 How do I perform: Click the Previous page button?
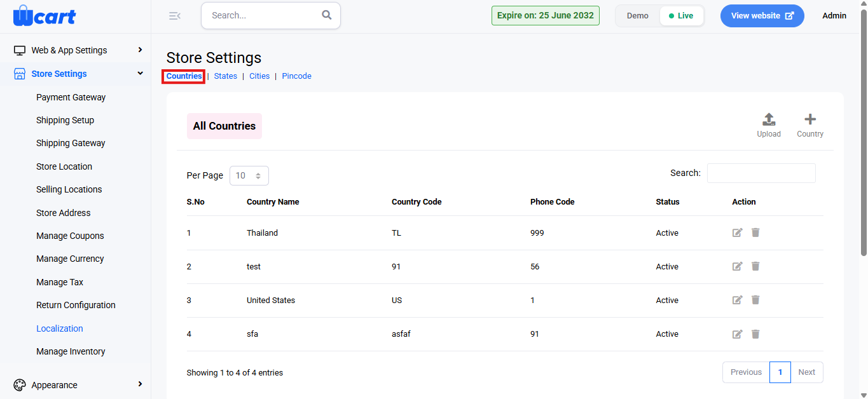[746, 372]
